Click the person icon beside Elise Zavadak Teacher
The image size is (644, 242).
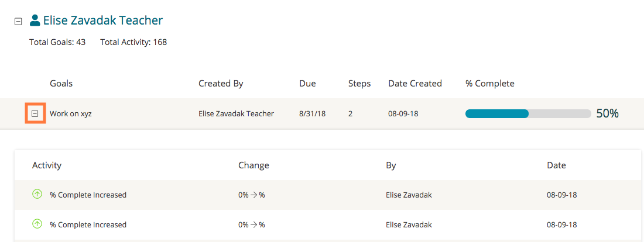point(35,20)
